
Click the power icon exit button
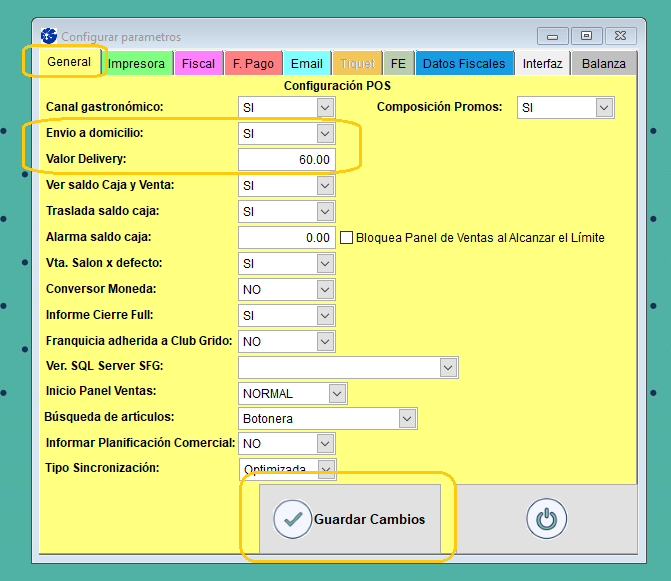pyautogui.click(x=545, y=519)
